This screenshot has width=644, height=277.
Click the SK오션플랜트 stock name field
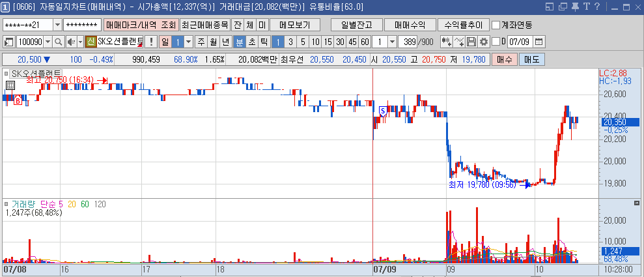[x=120, y=42]
